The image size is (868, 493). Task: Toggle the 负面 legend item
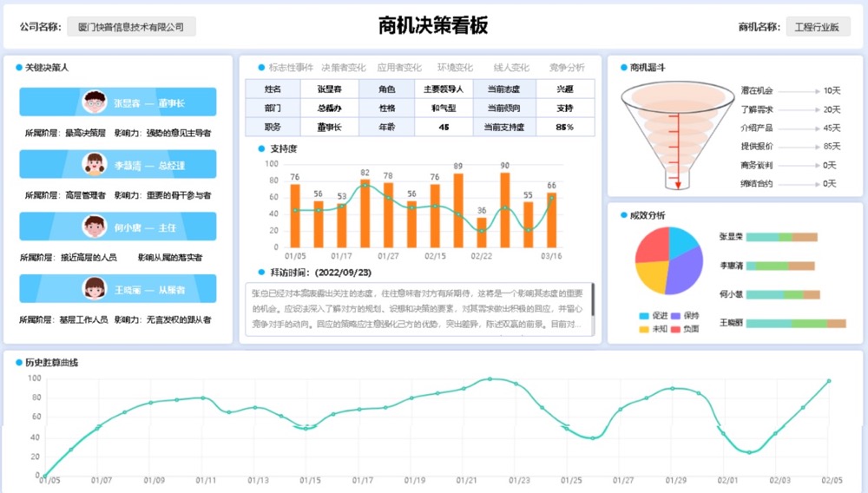683,329
